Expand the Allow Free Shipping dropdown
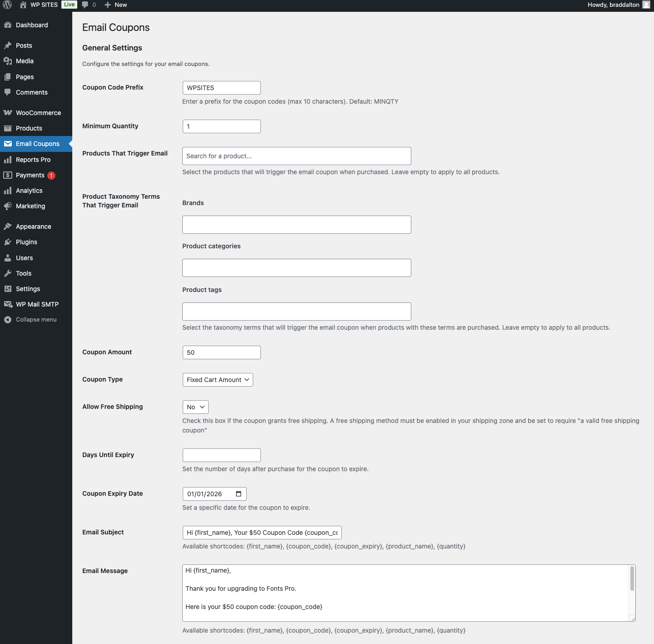 coord(195,407)
